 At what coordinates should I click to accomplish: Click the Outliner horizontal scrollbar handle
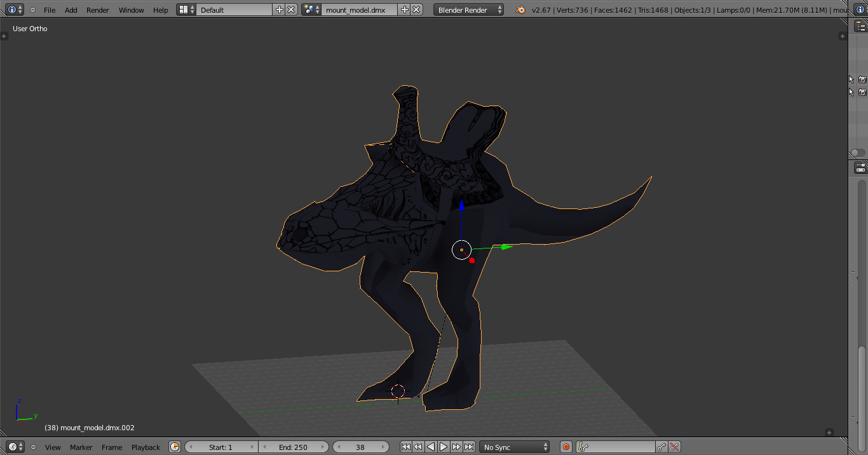point(858,153)
